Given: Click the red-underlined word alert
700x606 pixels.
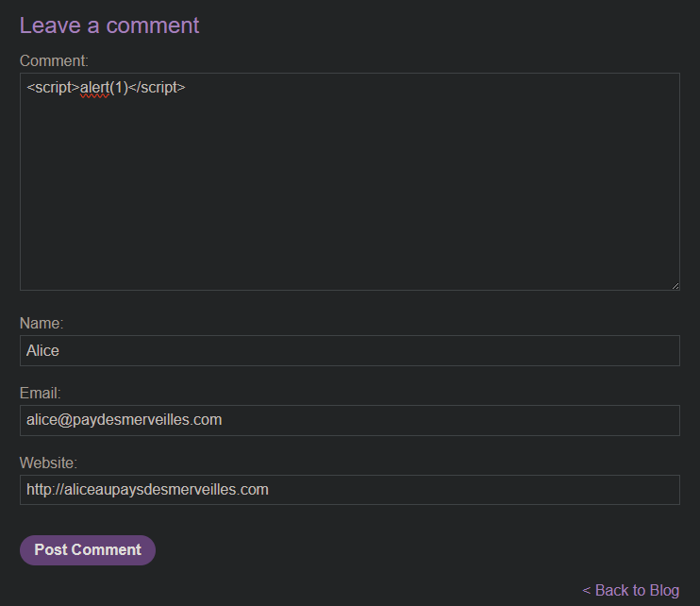Looking at the screenshot, I should click(94, 88).
